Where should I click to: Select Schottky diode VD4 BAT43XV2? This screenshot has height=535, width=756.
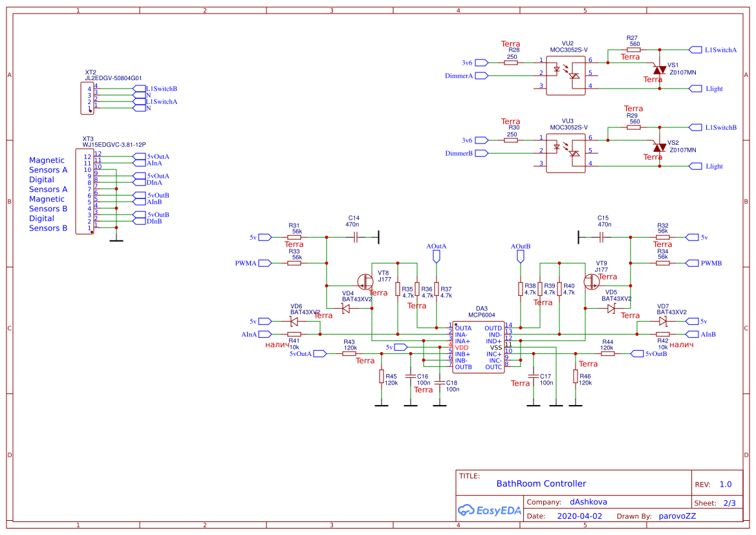(345, 308)
